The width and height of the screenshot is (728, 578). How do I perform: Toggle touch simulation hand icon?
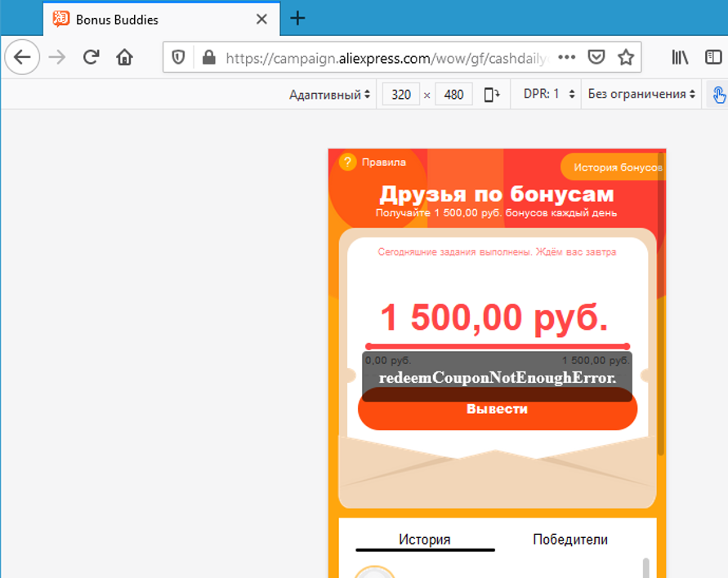pos(719,95)
